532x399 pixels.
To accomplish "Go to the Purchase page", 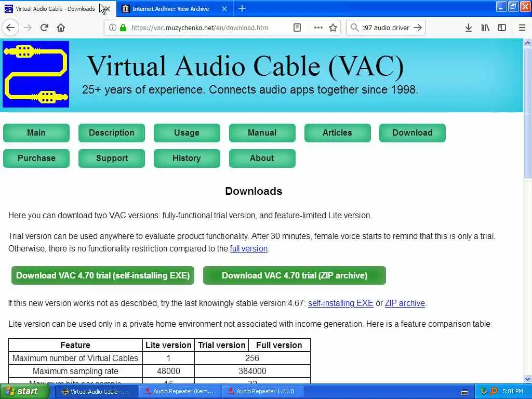I will coord(36,158).
